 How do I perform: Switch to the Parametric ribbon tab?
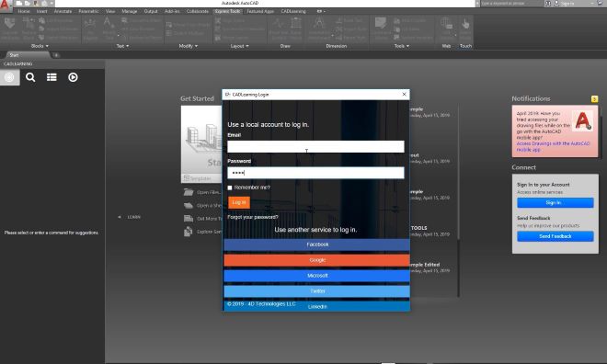[88, 12]
